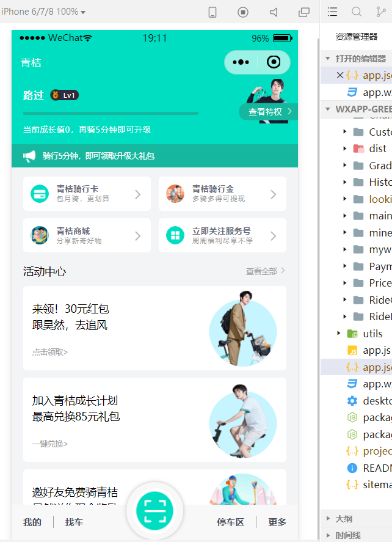Click the 30元红包 rider thumbnail
The width and height of the screenshot is (392, 542).
pos(243,328)
